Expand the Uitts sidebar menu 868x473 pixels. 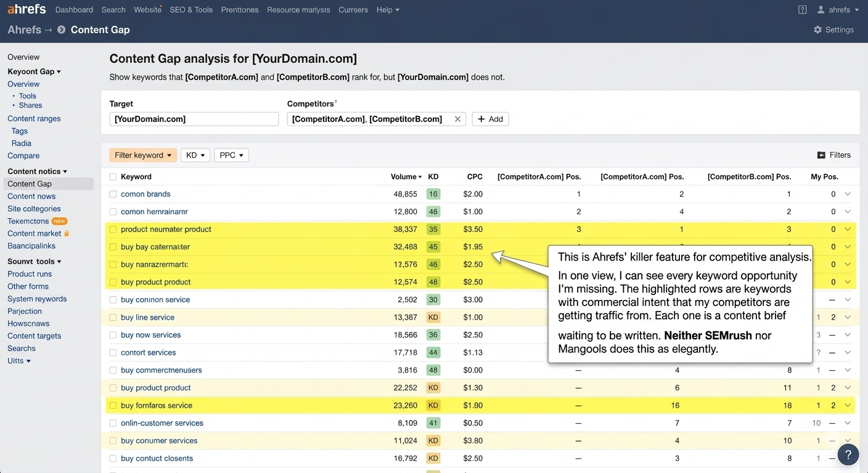(x=18, y=360)
